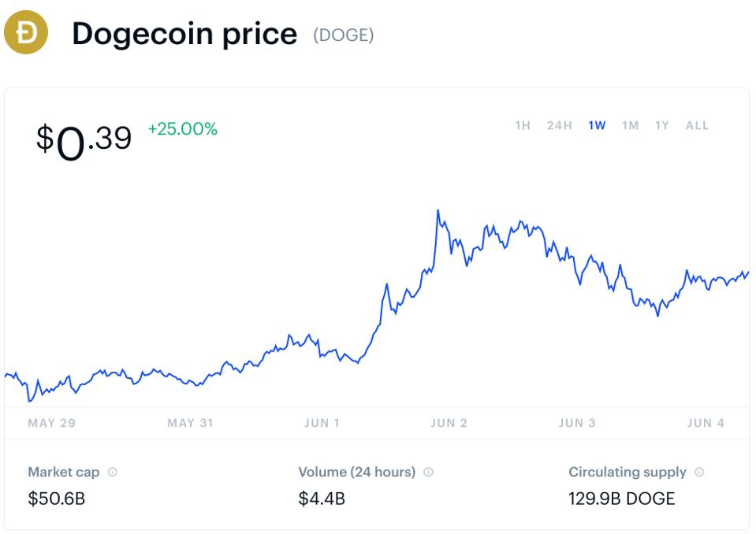This screenshot has width=756, height=534.
Task: Show the ALL time price chart
Action: coord(697,126)
